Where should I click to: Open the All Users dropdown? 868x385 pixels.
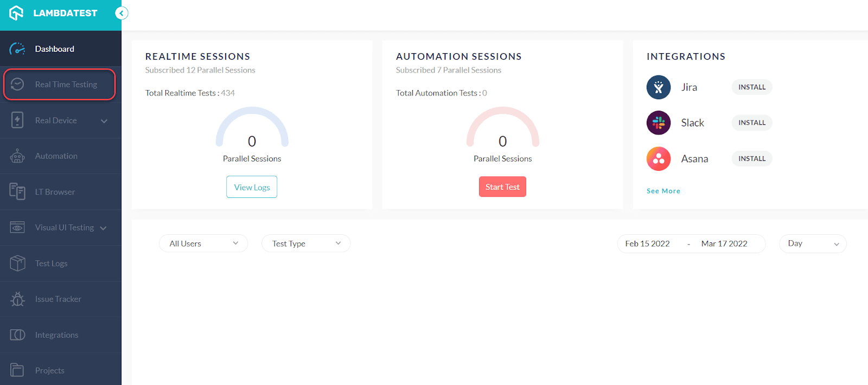click(x=203, y=243)
